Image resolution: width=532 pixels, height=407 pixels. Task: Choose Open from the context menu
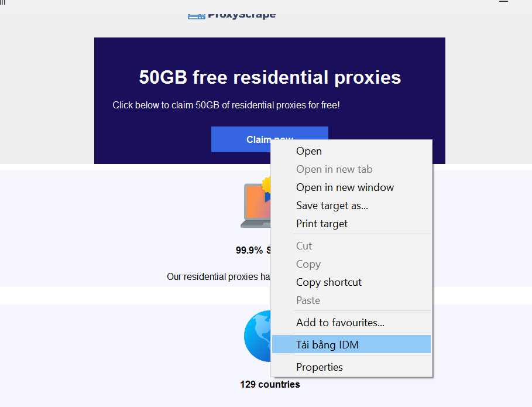click(x=309, y=151)
